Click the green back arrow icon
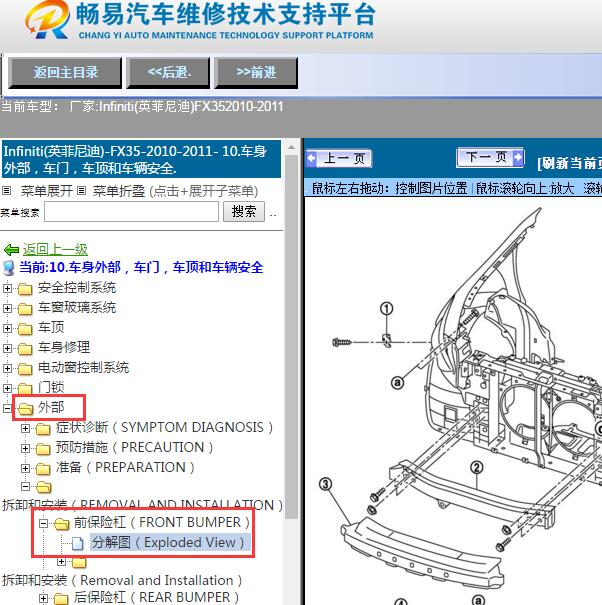The width and height of the screenshot is (602, 605). (x=11, y=250)
